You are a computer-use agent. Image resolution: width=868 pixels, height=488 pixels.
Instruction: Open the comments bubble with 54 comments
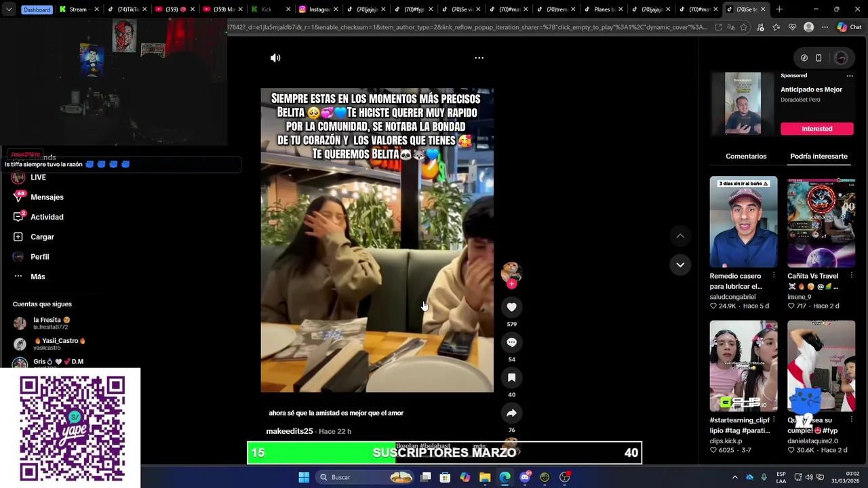[511, 342]
